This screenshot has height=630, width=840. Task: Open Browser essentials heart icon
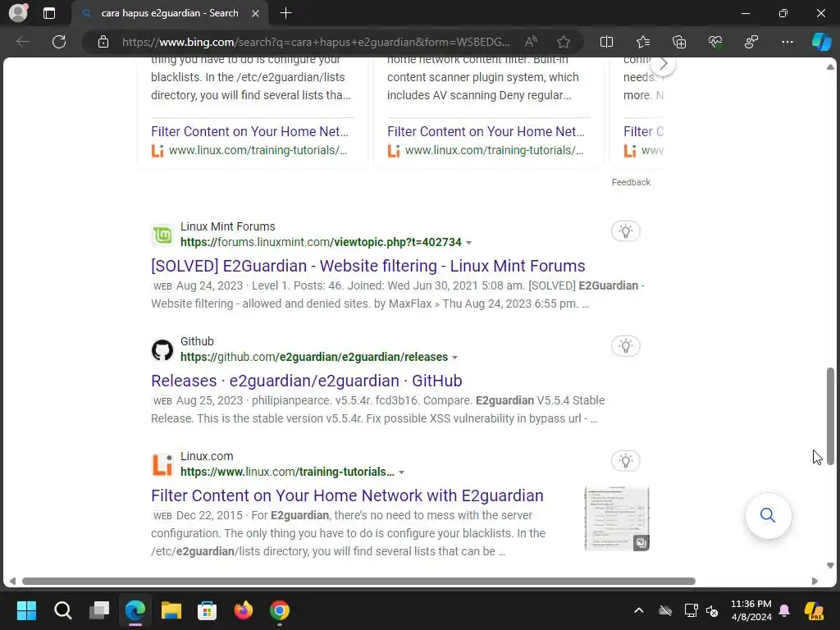tap(715, 42)
